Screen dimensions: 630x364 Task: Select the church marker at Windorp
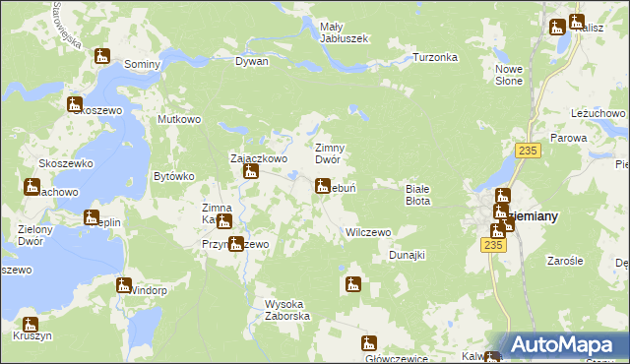click(124, 285)
